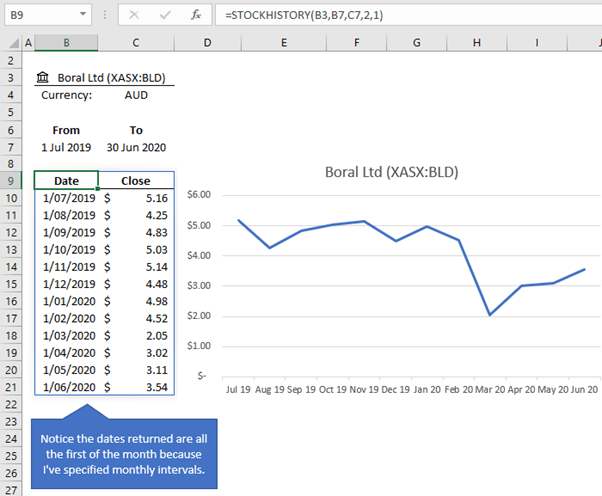Click the Select All corner triangle

(13, 43)
